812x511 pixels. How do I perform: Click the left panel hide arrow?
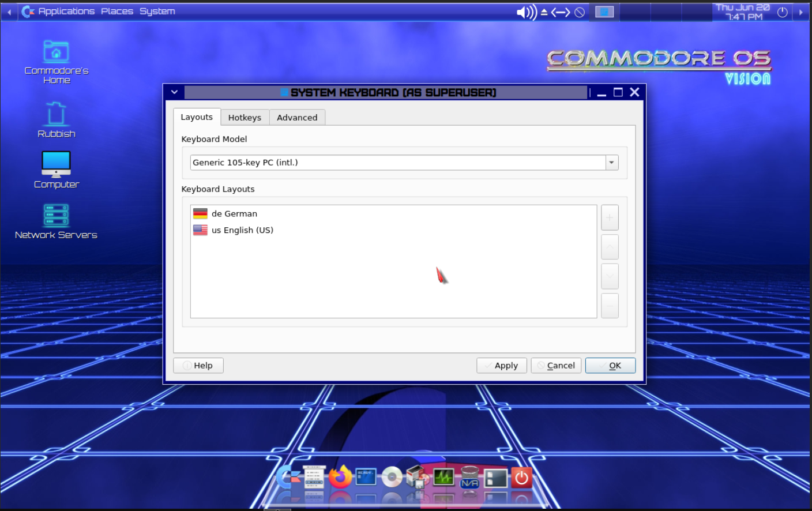coord(9,12)
